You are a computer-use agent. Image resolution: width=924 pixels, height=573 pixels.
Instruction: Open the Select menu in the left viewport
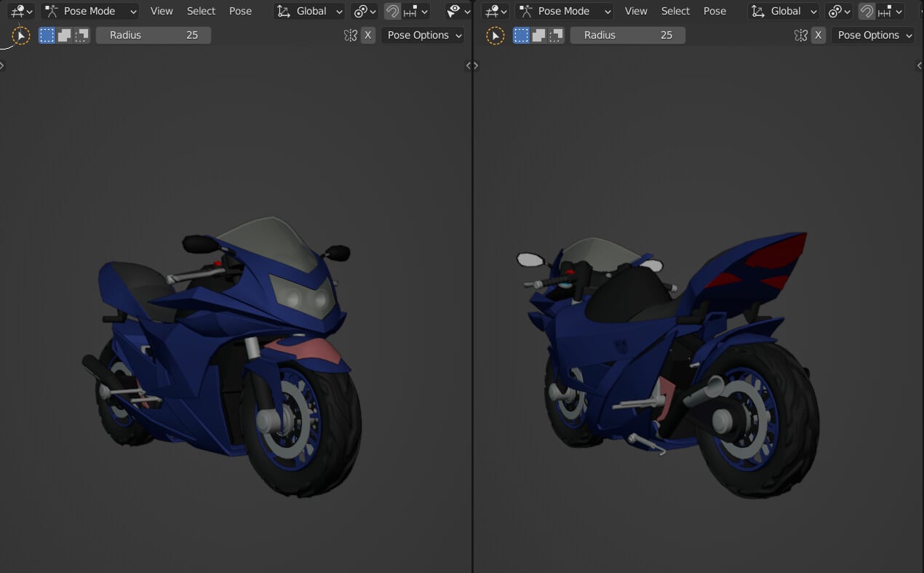[x=201, y=11]
